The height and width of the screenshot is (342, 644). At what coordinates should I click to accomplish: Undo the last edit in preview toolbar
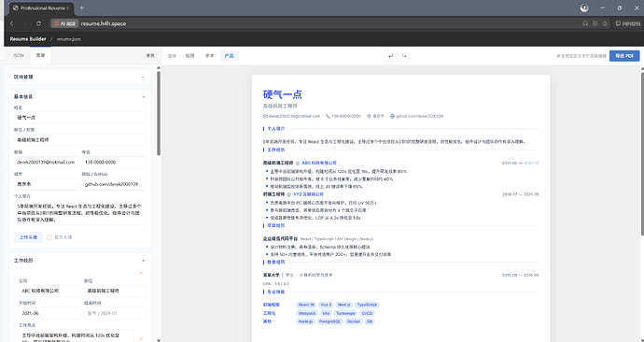[390, 56]
